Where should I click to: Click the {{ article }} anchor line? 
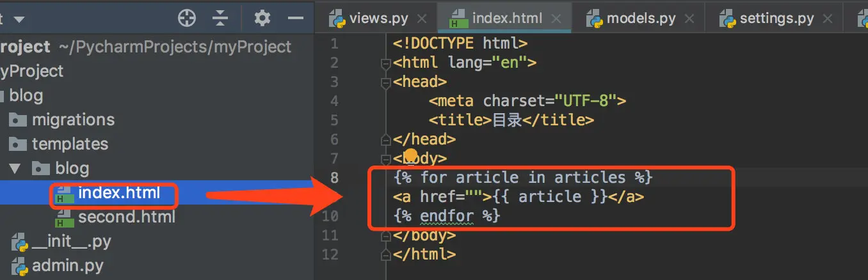pyautogui.click(x=518, y=197)
